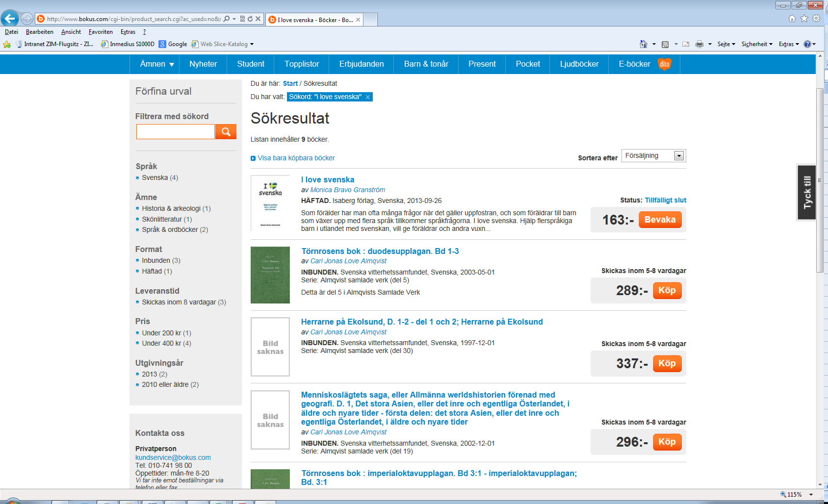The height and width of the screenshot is (504, 828).
Task: Remove the 'i love svenska' search filter
Action: click(x=367, y=97)
